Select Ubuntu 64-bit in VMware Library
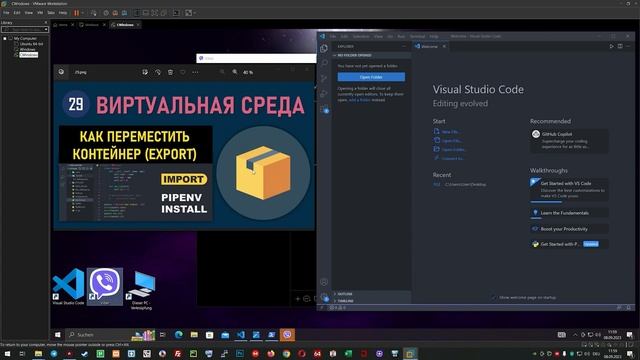Screen dimensions: 640x360 (x=31, y=44)
